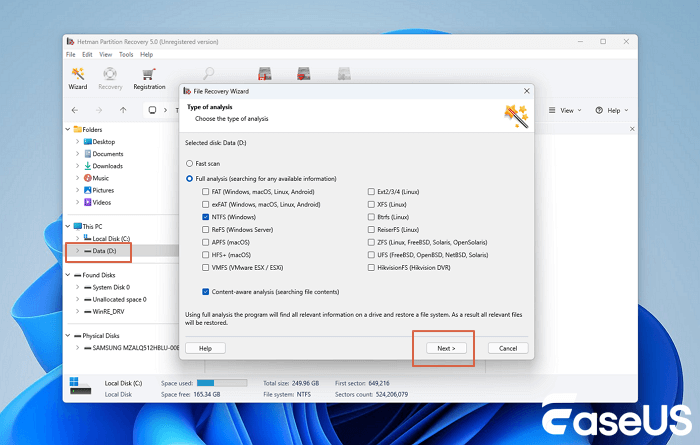Click the This PC monitor icon

(x=78, y=226)
